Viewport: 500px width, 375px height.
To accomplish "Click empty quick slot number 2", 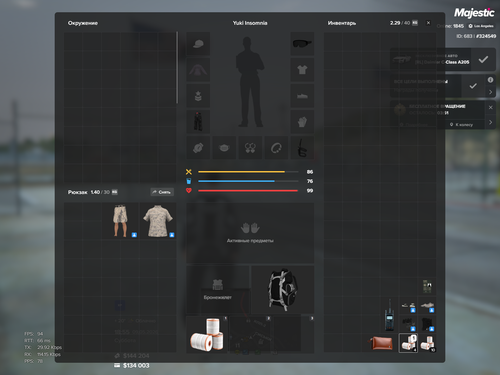I will click(250, 334).
